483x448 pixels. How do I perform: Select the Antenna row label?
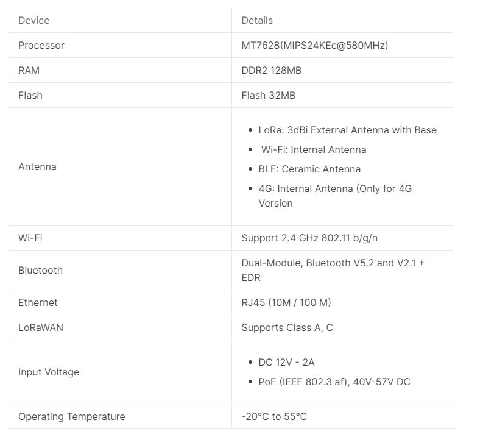point(37,166)
